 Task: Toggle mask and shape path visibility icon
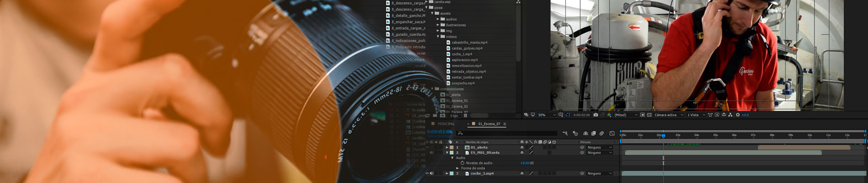pos(568,115)
